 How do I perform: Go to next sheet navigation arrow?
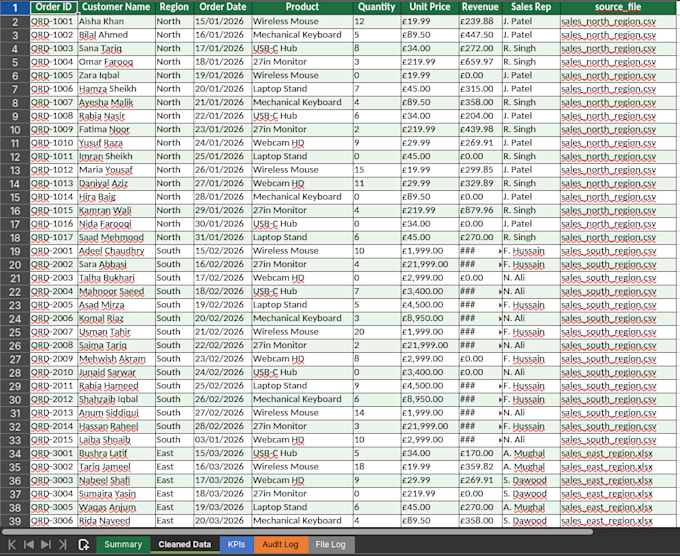click(46, 544)
